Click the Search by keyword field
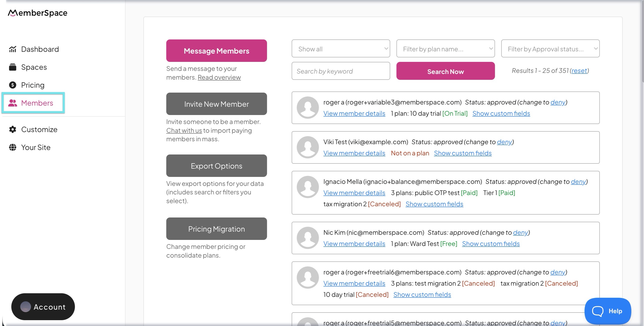The width and height of the screenshot is (644, 326). 341,71
